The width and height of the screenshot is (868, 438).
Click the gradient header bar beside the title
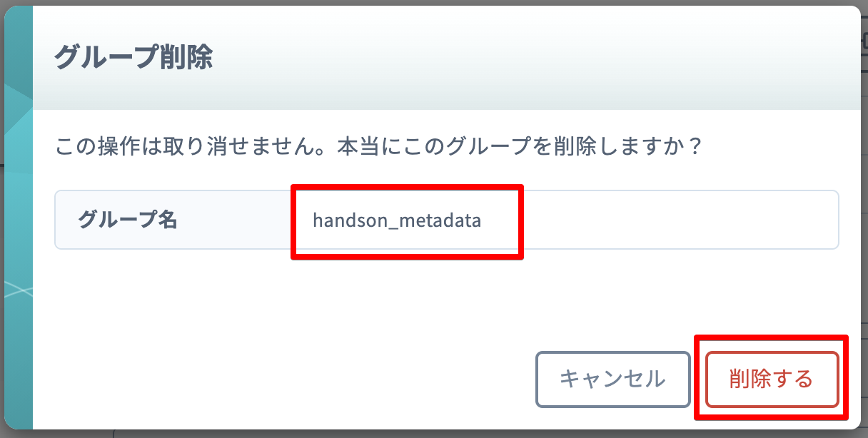point(535,57)
